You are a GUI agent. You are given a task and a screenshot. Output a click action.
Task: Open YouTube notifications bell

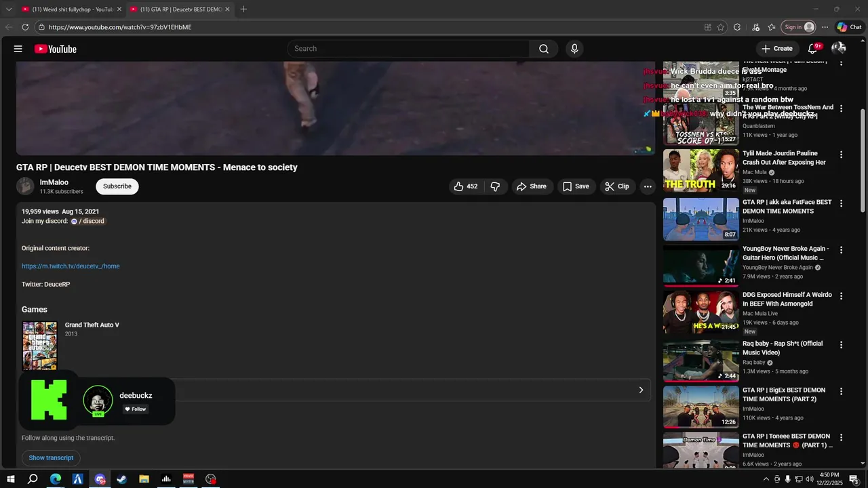click(x=813, y=49)
